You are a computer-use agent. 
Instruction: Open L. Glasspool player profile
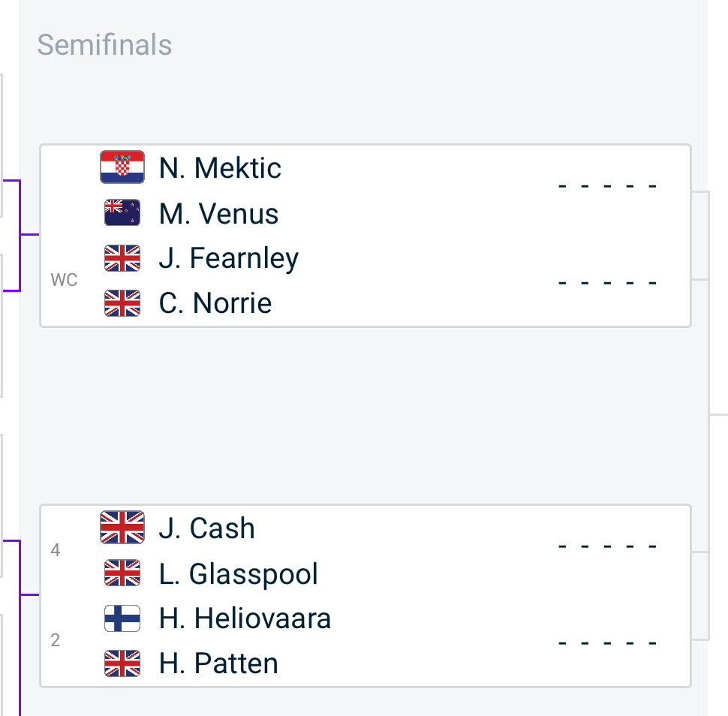point(239,574)
